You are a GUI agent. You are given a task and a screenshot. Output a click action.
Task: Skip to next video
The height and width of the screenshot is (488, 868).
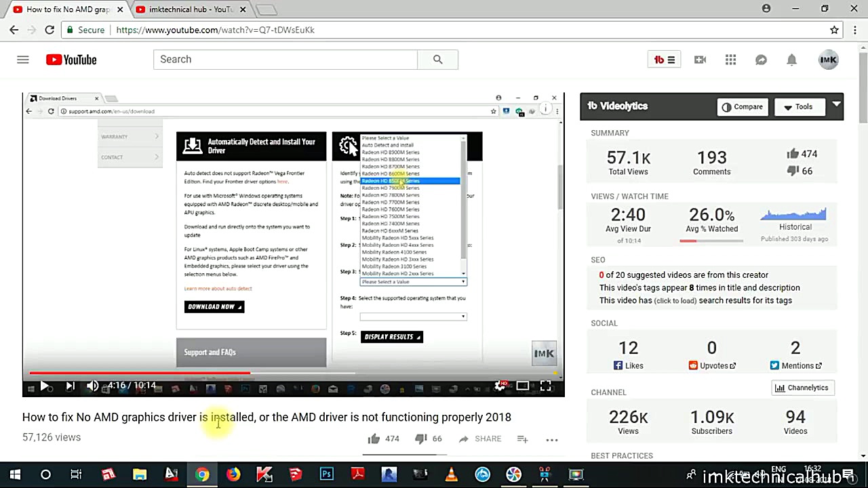point(69,386)
